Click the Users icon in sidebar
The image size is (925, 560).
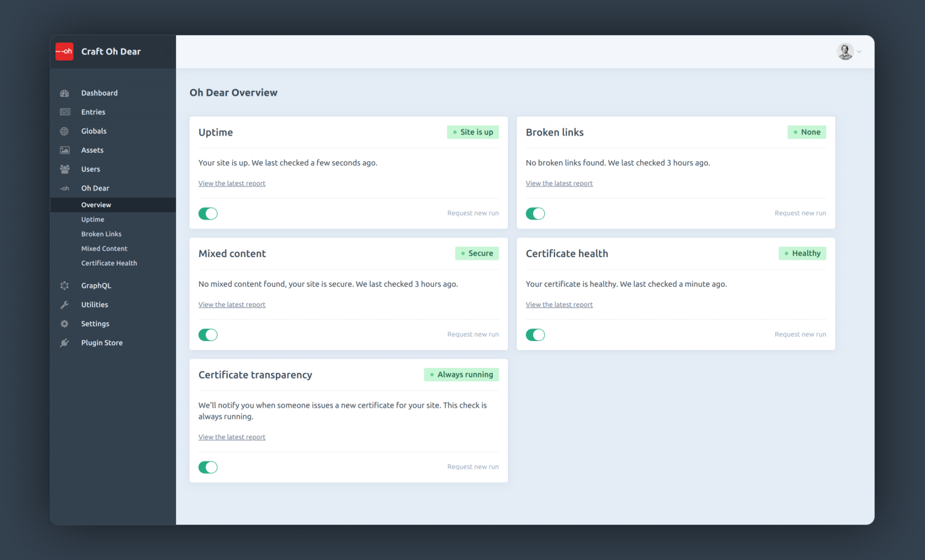coord(65,168)
